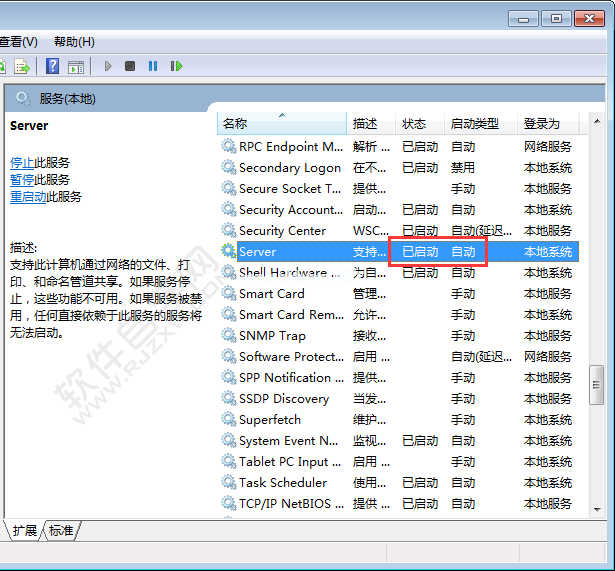Click the Restart Service toolbar icon

tap(176, 66)
